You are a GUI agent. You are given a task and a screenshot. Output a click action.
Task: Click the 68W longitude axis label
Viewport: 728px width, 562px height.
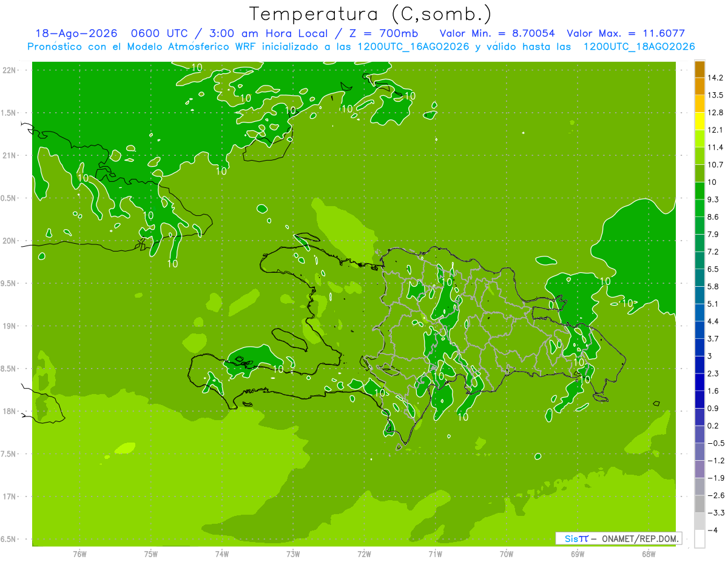coord(649,554)
